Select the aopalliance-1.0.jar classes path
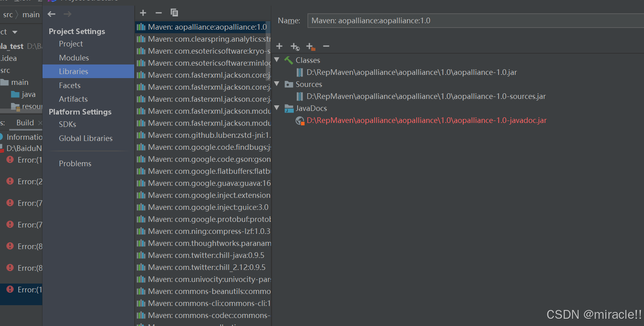 (x=412, y=72)
